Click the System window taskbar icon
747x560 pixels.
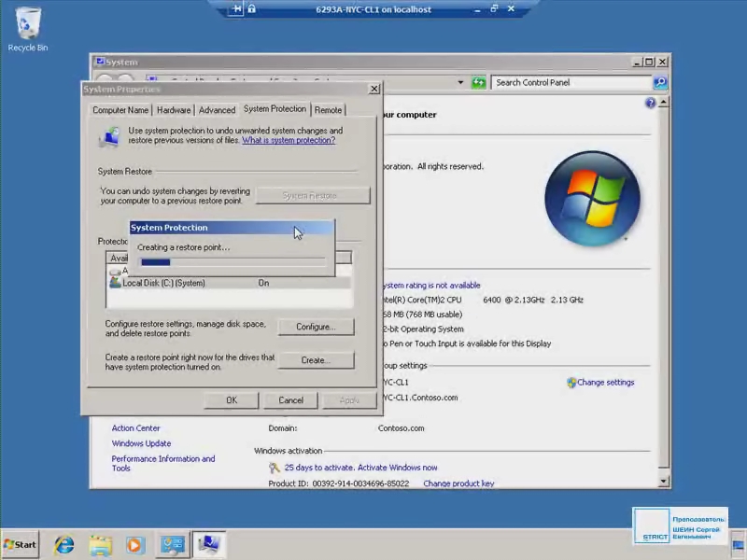209,544
